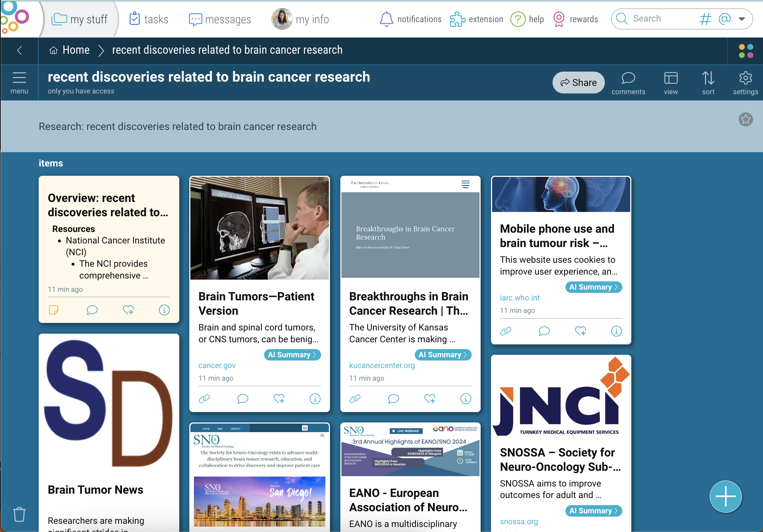Image resolution: width=763 pixels, height=532 pixels.
Task: Open the SNO San Diego card thumbnail
Action: (x=259, y=475)
